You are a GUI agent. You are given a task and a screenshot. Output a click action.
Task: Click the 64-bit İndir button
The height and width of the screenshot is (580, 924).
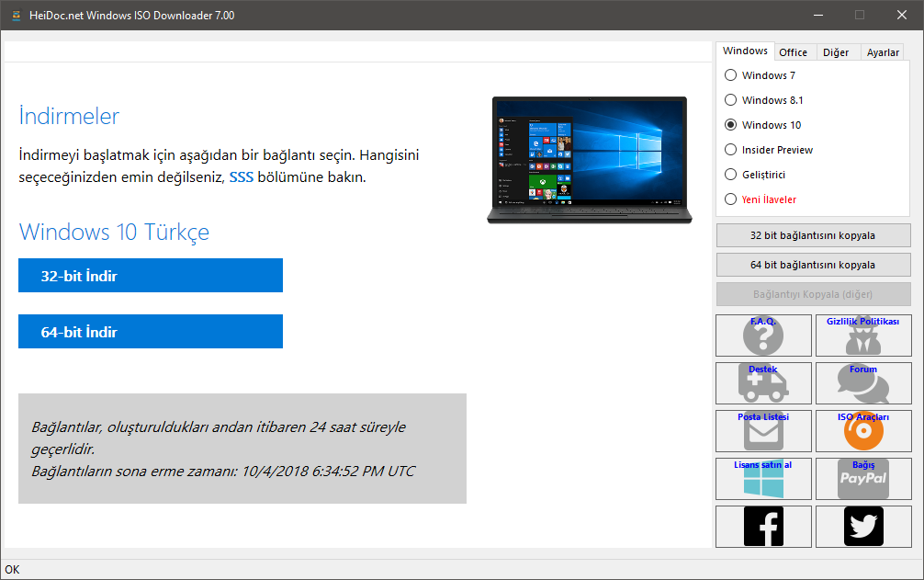coord(151,331)
